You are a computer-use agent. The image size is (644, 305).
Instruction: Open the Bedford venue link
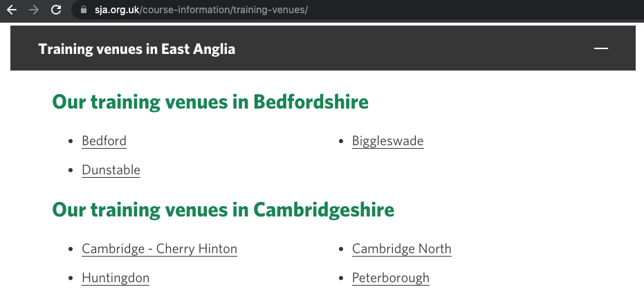tap(104, 141)
